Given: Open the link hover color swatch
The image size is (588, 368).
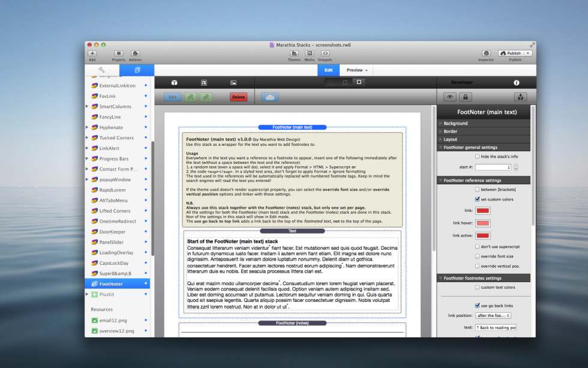Looking at the screenshot, I should tap(482, 223).
